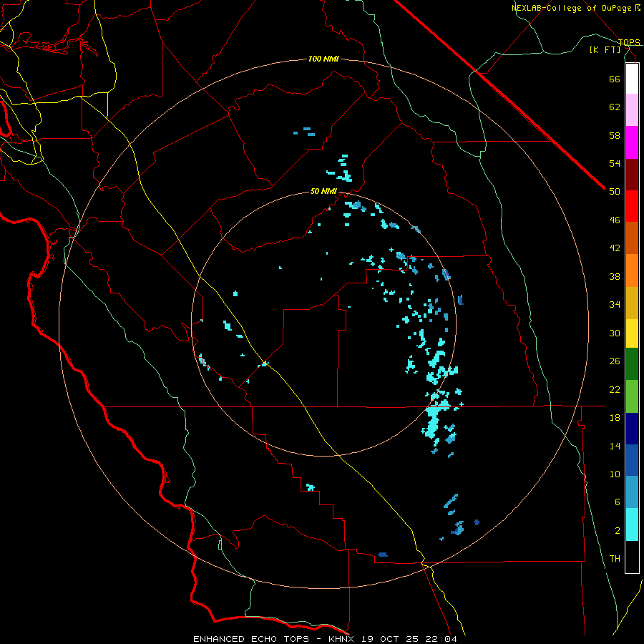Image resolution: width=644 pixels, height=644 pixels.
Task: Click the 30 value on the scale
Action: click(x=615, y=333)
